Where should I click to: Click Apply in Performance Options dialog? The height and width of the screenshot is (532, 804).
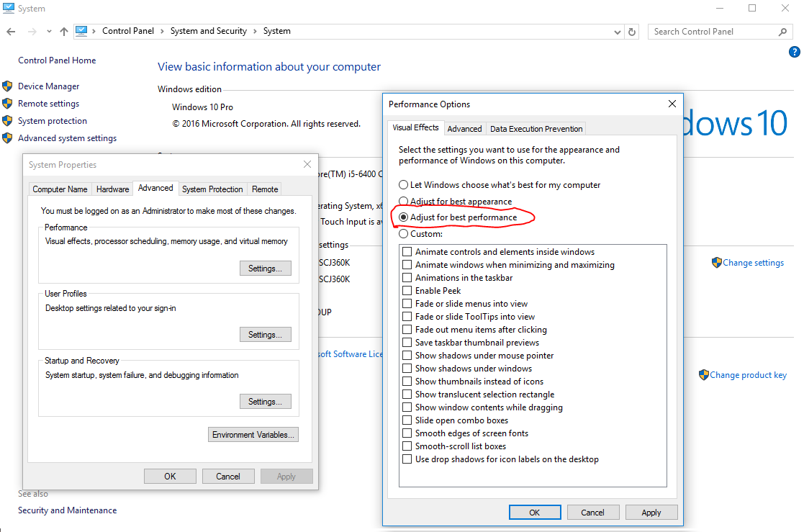651,513
